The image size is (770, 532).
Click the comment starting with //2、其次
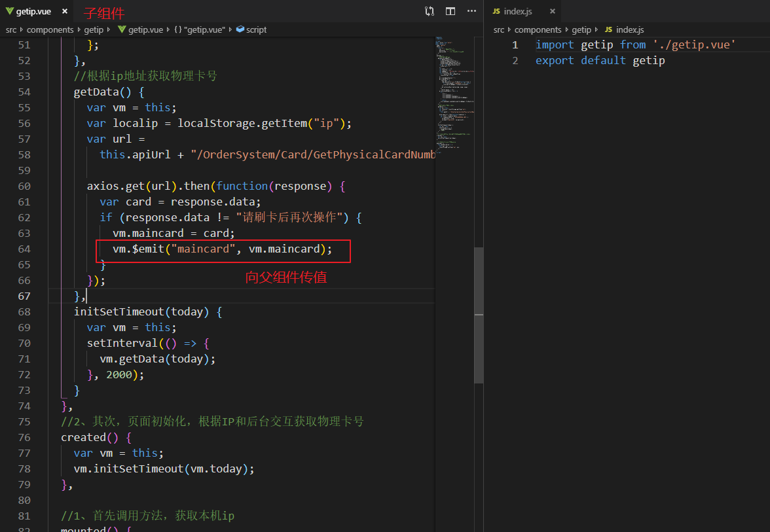click(x=212, y=421)
